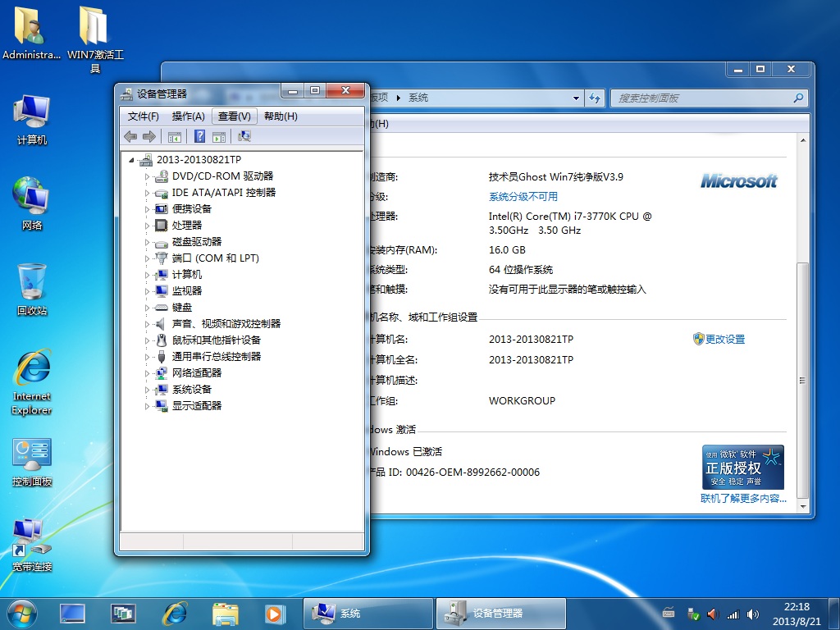Expand the 端口 (COM 和 LPT) node
Viewport: 840px width, 630px height.
tap(147, 258)
